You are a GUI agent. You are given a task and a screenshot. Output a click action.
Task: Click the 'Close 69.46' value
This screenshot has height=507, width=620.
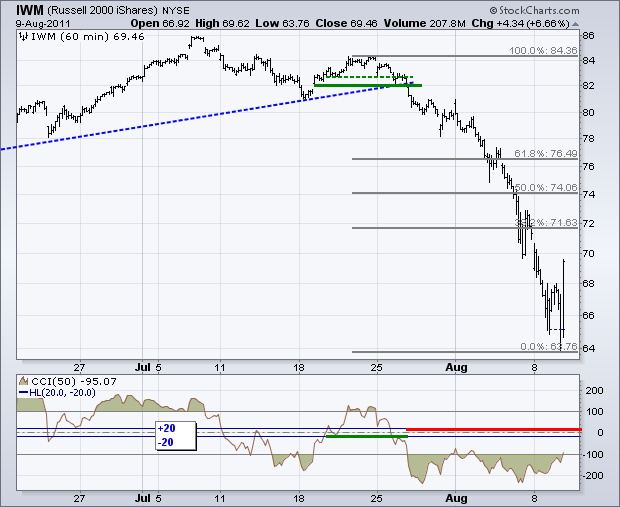346,24
